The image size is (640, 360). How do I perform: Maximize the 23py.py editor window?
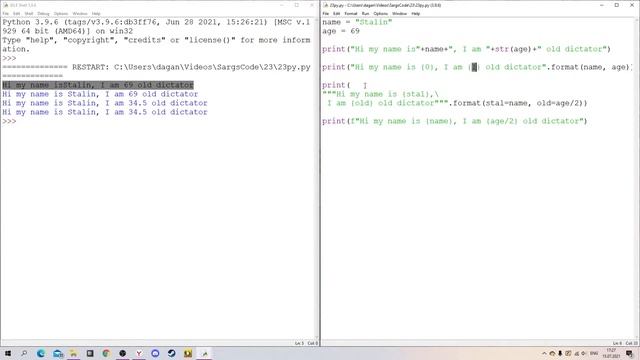(616, 5)
